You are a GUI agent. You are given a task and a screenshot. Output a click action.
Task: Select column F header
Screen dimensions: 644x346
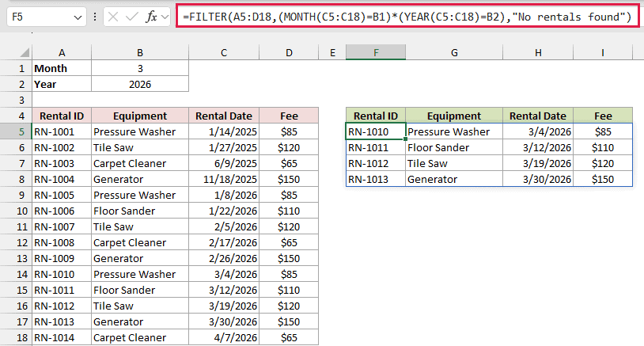coord(376,52)
